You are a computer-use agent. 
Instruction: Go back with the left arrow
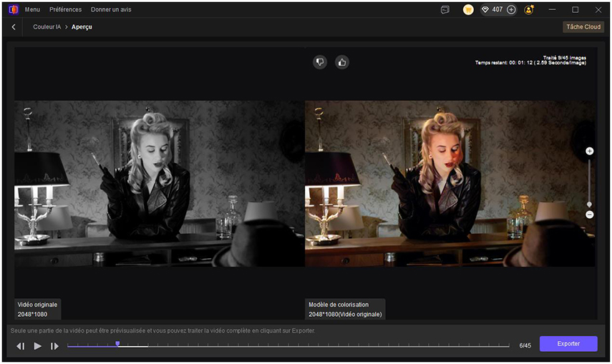pos(14,27)
